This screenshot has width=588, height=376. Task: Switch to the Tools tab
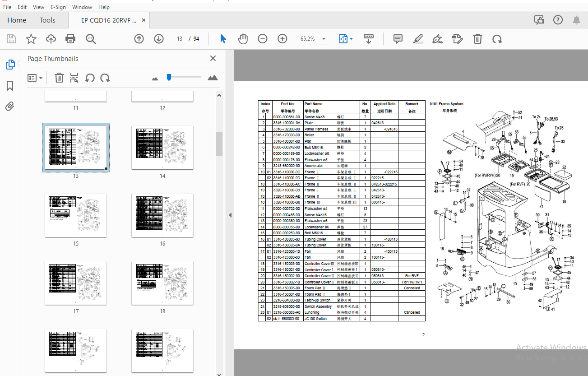[47, 20]
